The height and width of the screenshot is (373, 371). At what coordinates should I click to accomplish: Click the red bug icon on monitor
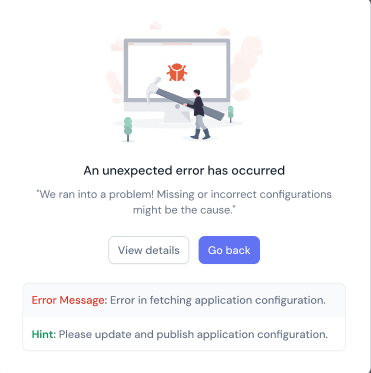point(177,72)
